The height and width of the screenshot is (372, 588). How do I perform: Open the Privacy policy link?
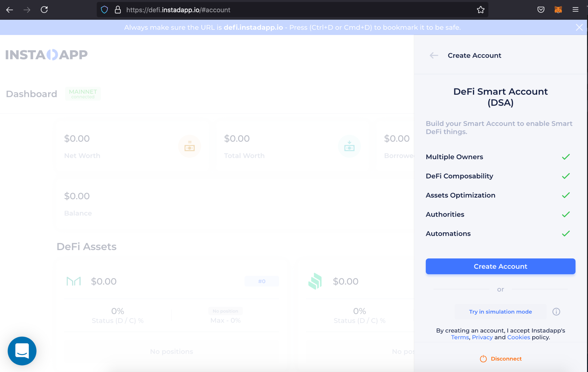click(482, 337)
